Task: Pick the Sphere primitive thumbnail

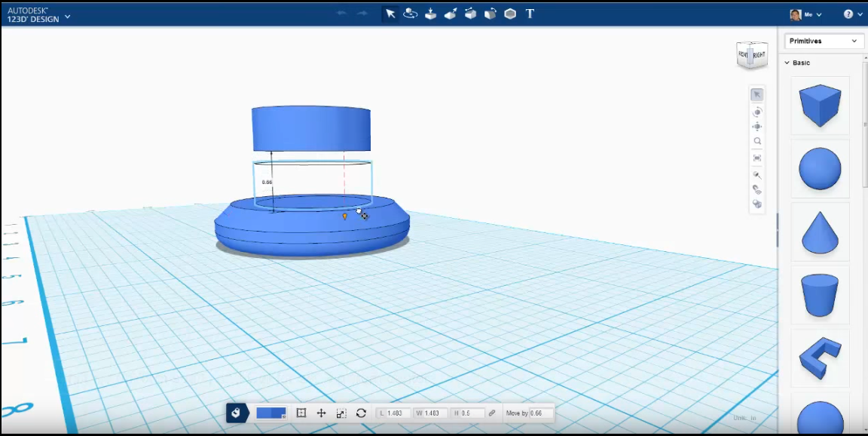Action: (x=820, y=168)
